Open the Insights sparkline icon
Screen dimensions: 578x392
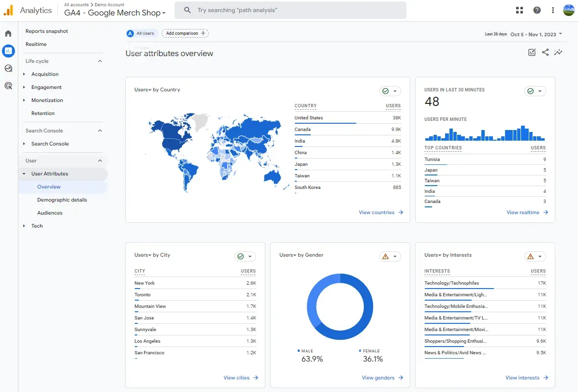click(559, 52)
